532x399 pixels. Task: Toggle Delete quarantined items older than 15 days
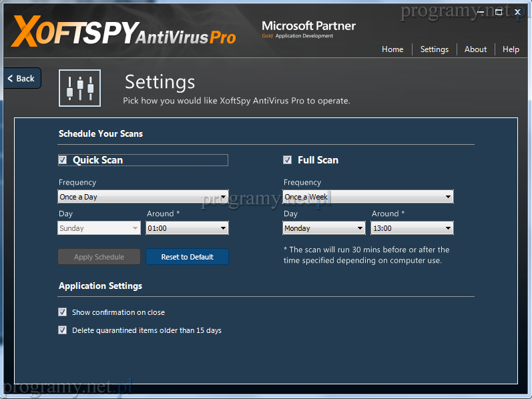click(63, 330)
